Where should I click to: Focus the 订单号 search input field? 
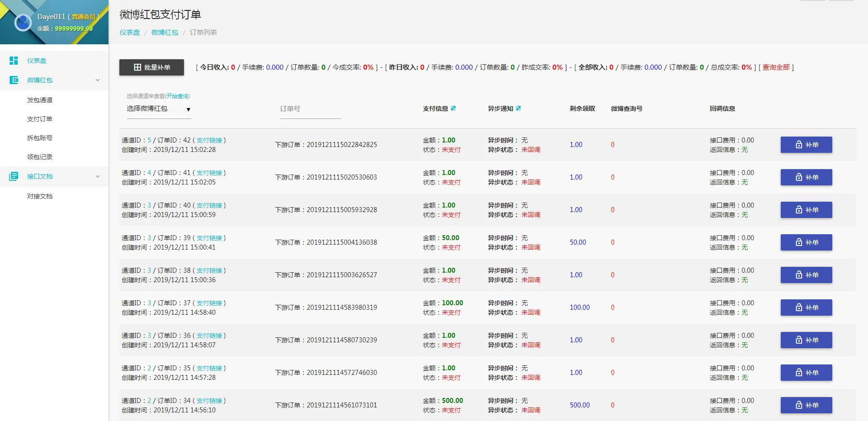[x=310, y=109]
